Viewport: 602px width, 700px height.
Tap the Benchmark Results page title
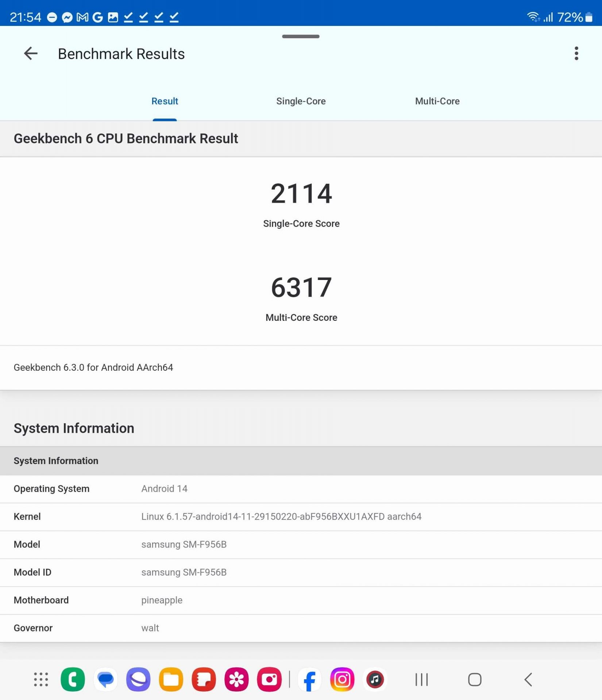pyautogui.click(x=121, y=54)
